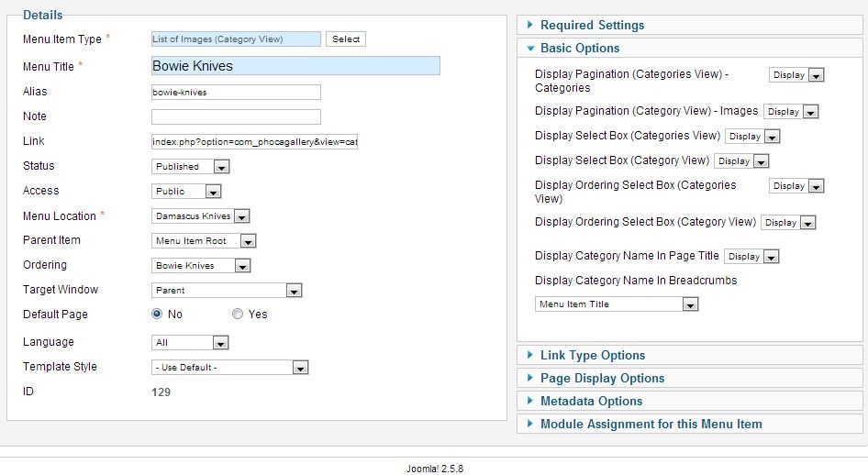Collapse the Basic Options panel
868x475 pixels.
pos(579,48)
